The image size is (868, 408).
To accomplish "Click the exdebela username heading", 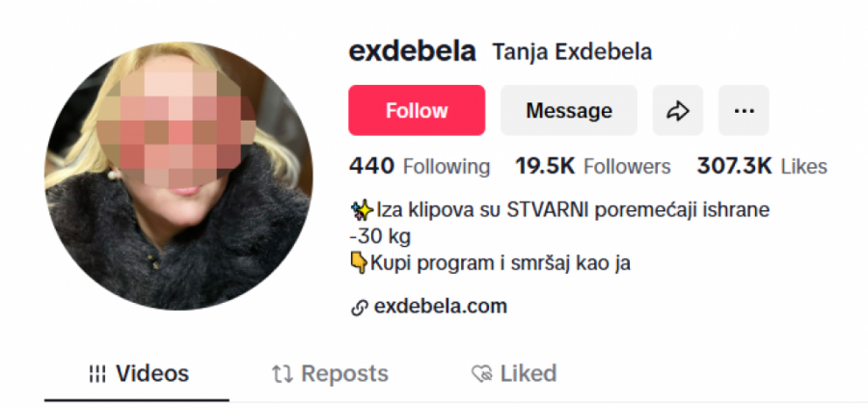I will [x=413, y=51].
